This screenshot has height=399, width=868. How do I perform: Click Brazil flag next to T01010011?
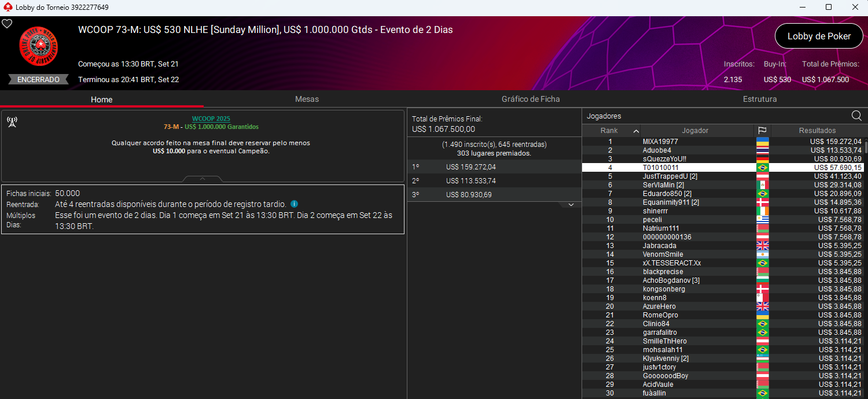[x=762, y=168]
